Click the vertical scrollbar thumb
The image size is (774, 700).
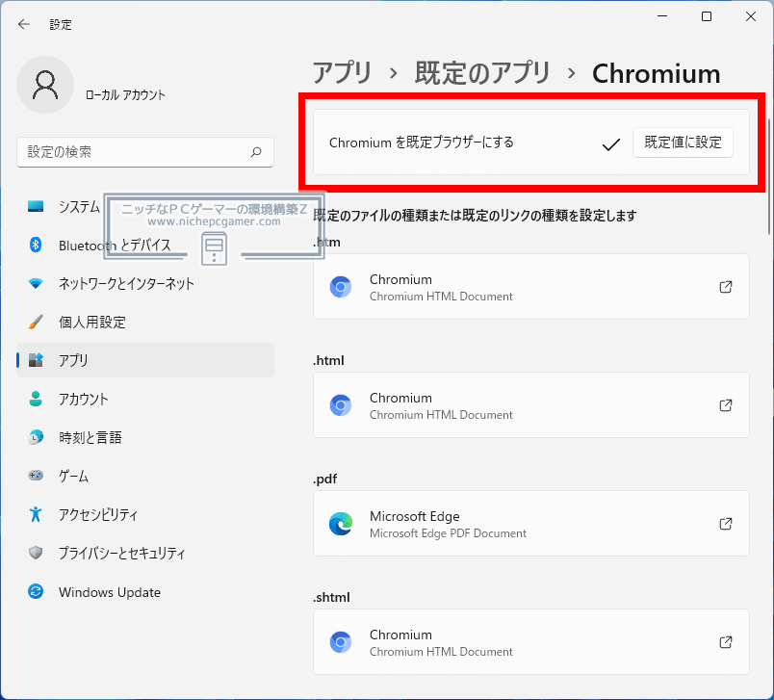[769, 176]
